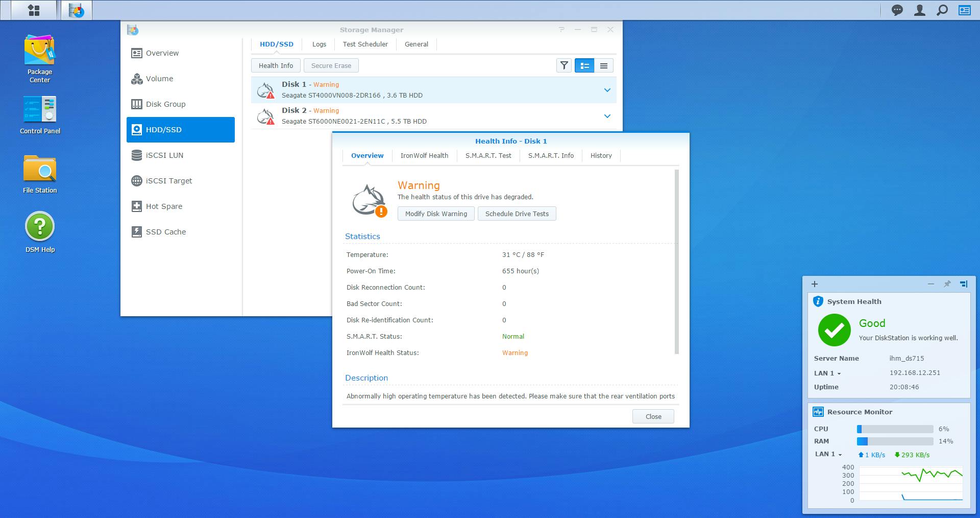
Task: Select the Disk 2 Seagate ST6000NE0021 row
Action: click(x=433, y=116)
